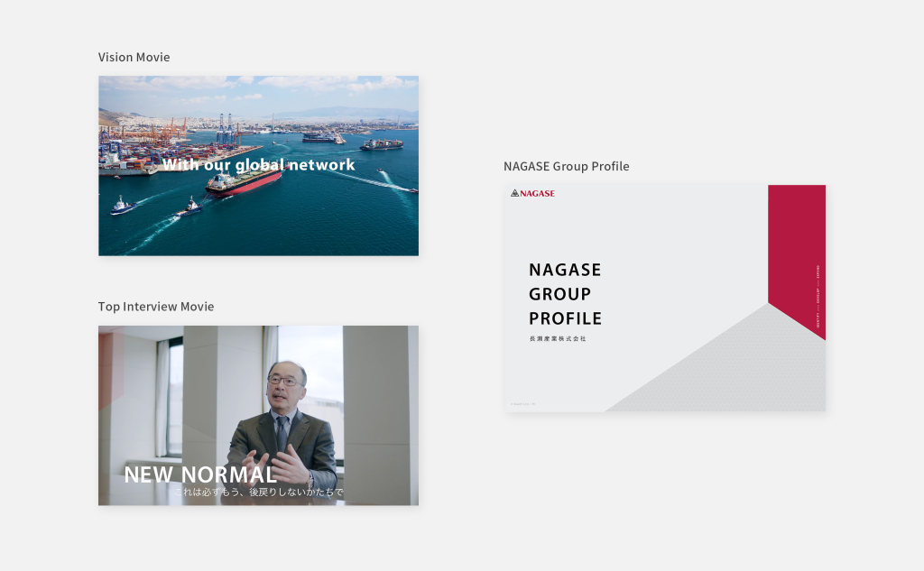Screen dimensions: 924x571
Task: Click the 'Top Interview Movie' heading text
Action: (155, 307)
